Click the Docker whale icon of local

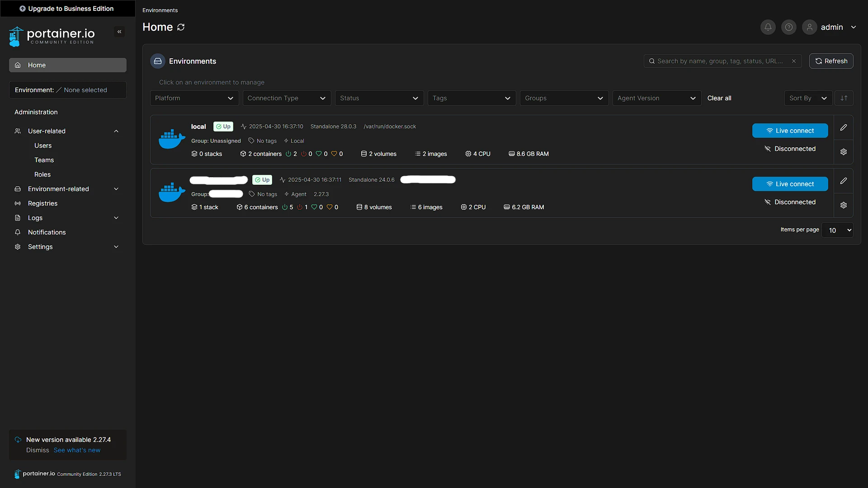[172, 139]
